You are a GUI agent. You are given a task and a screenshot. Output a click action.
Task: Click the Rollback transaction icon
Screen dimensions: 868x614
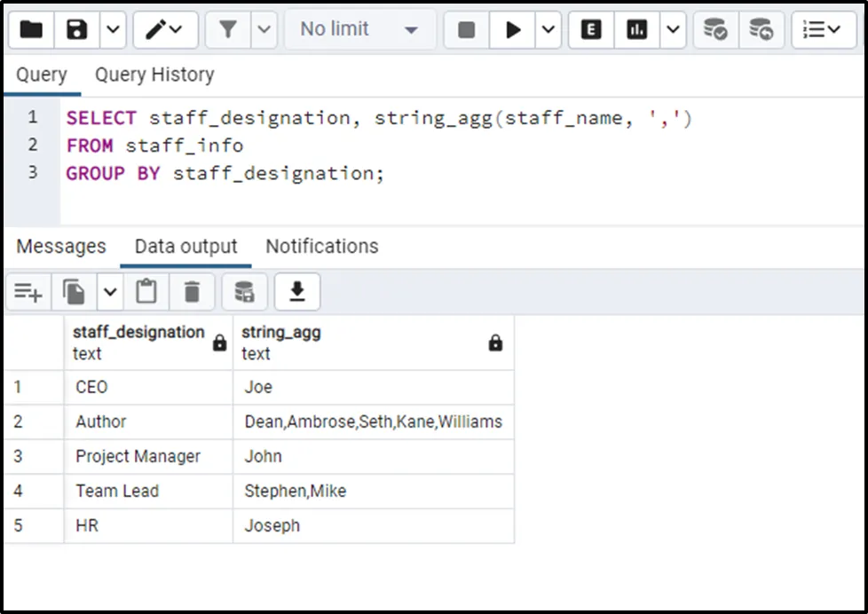(761, 30)
